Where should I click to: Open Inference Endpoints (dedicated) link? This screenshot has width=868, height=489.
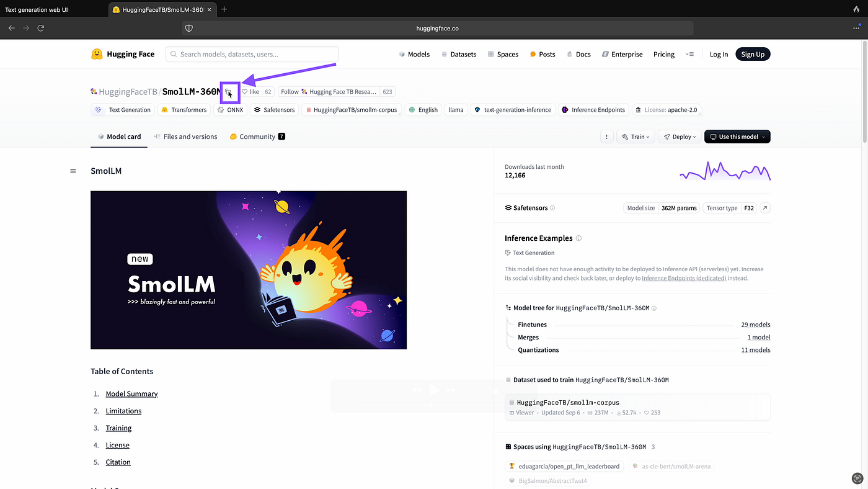[684, 278]
